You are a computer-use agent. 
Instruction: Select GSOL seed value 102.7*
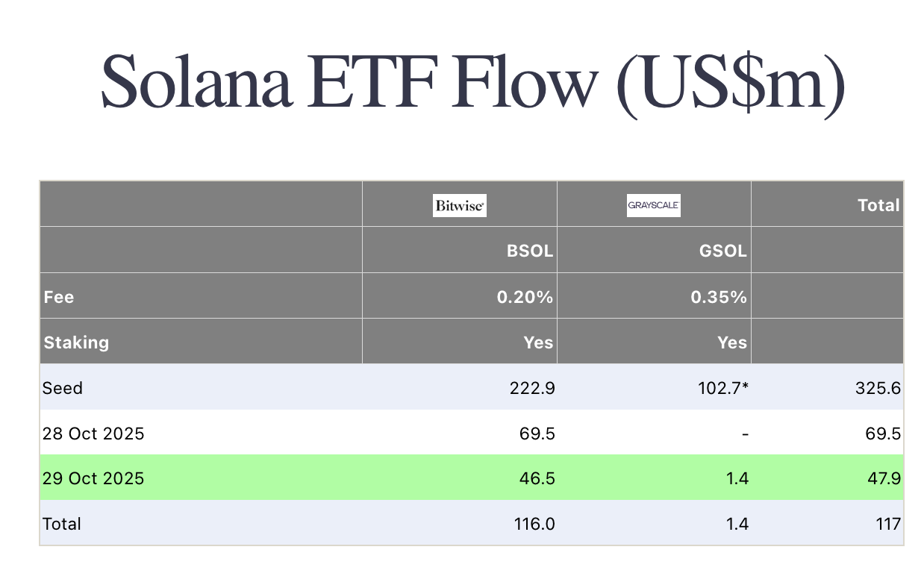point(721,388)
